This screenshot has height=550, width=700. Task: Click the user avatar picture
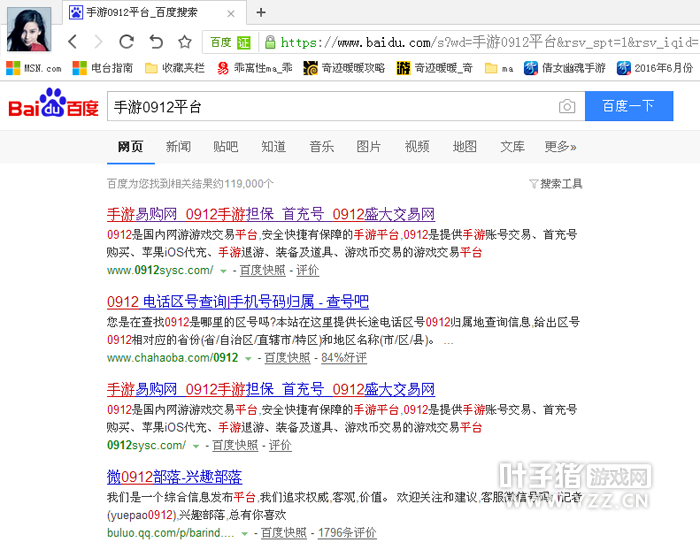[x=29, y=27]
